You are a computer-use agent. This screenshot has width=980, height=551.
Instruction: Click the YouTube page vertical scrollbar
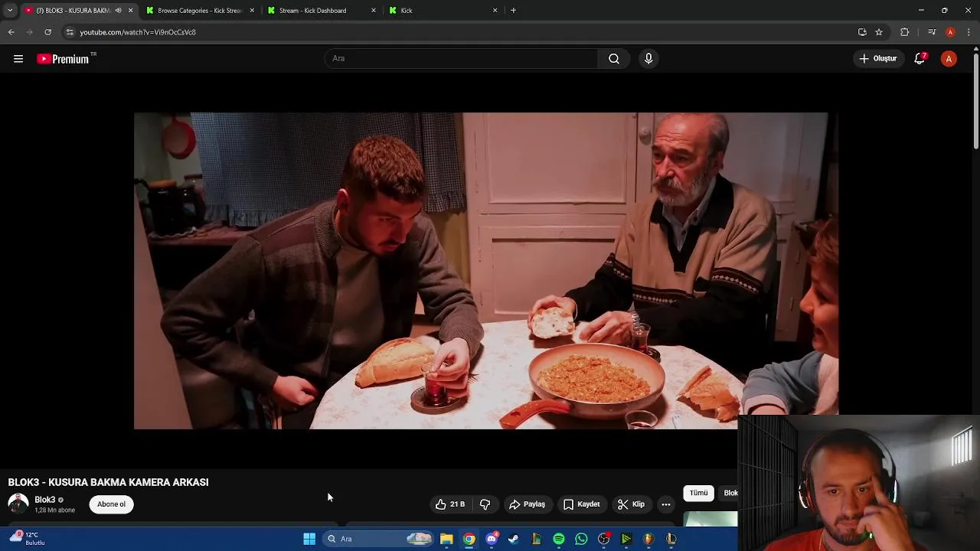point(975,99)
